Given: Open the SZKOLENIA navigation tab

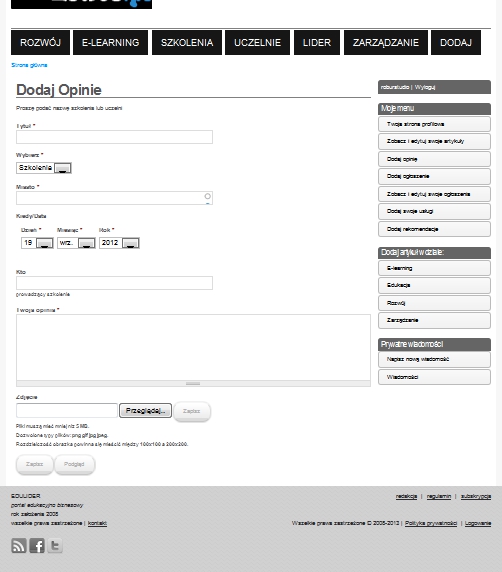Looking at the screenshot, I should click(x=187, y=43).
